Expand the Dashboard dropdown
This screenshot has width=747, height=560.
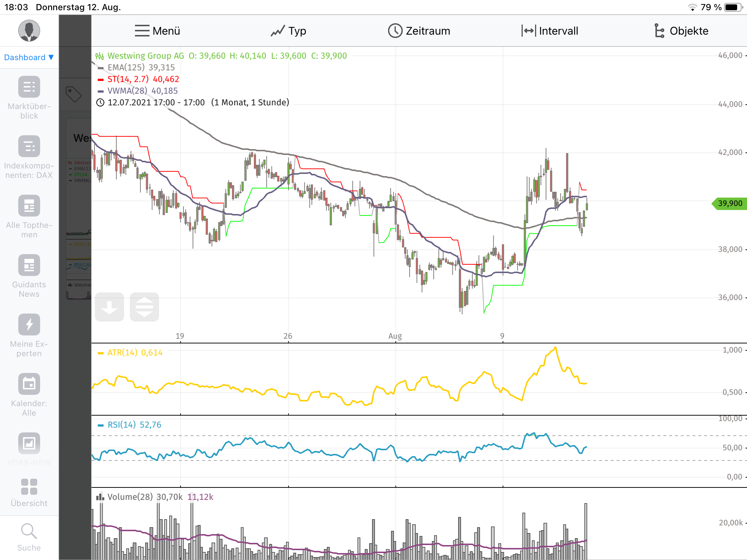pos(29,57)
